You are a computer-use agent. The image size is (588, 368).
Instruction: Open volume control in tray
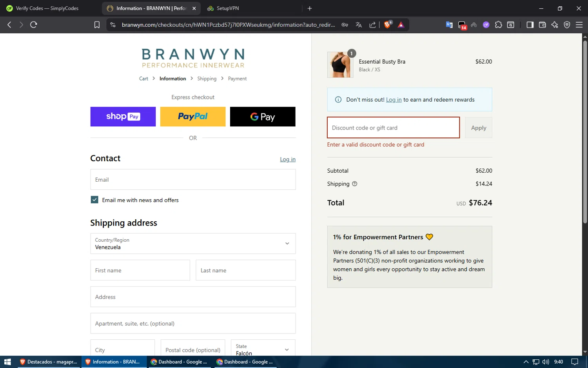545,362
